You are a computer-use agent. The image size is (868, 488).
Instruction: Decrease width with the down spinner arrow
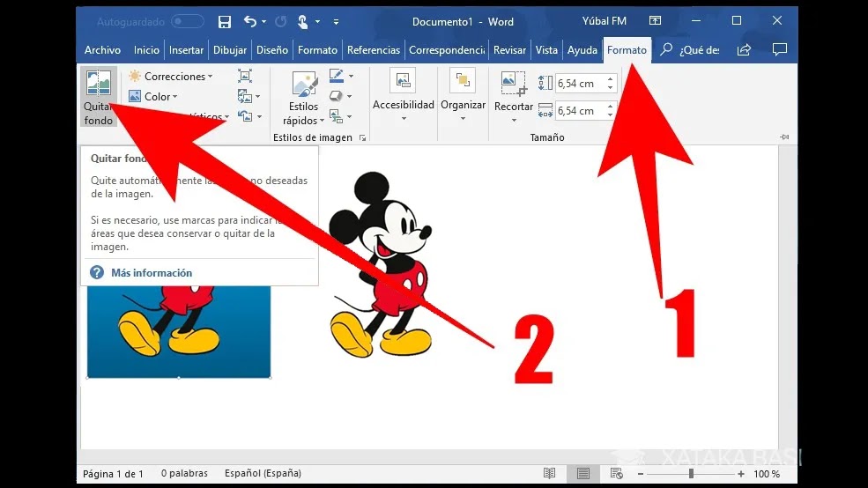point(610,115)
